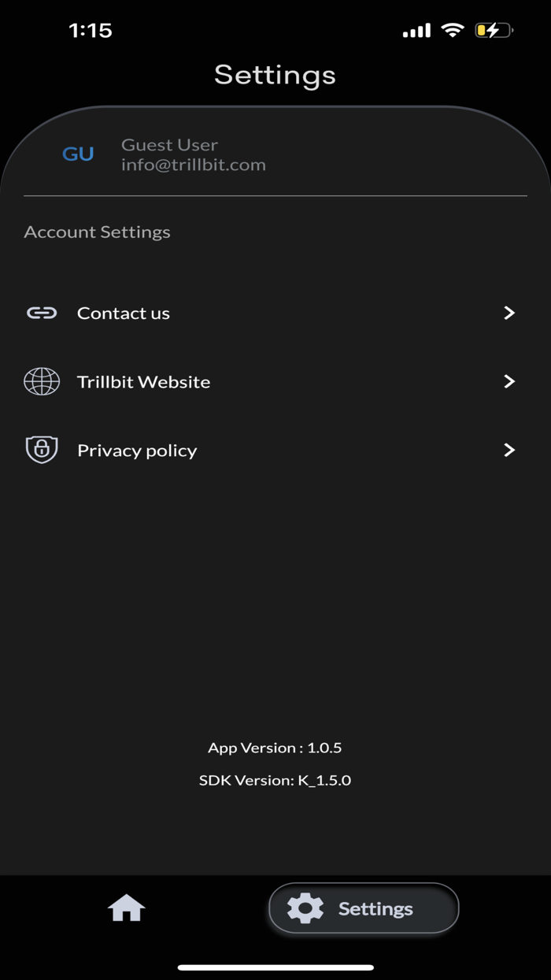This screenshot has width=551, height=980.
Task: Tap the Settings gear icon in bottom bar
Action: tap(305, 908)
